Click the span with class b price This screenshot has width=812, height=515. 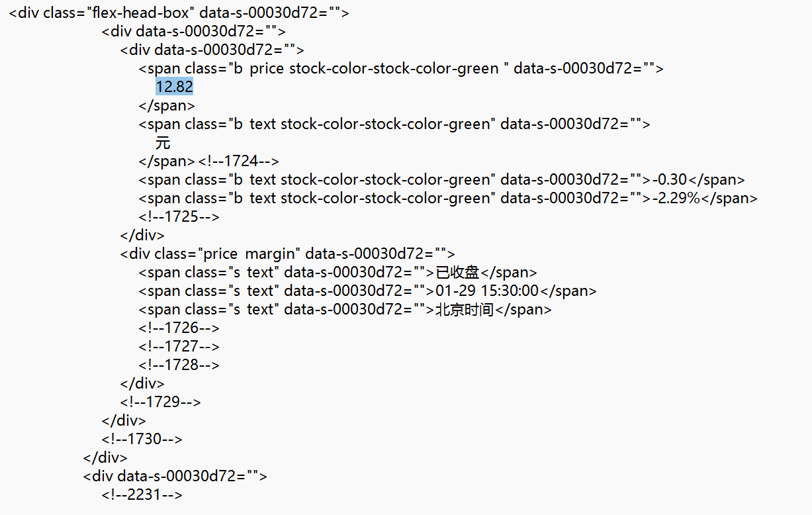401,68
